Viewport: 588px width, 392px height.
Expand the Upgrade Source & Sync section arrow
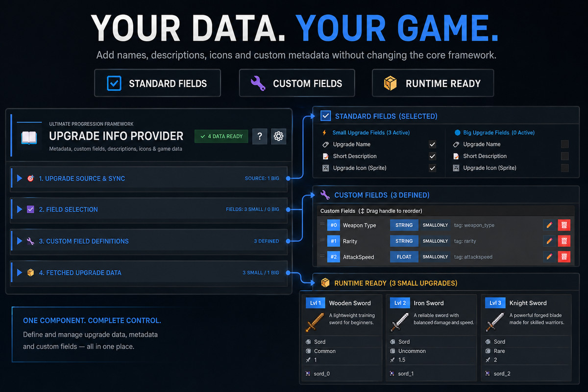20,179
